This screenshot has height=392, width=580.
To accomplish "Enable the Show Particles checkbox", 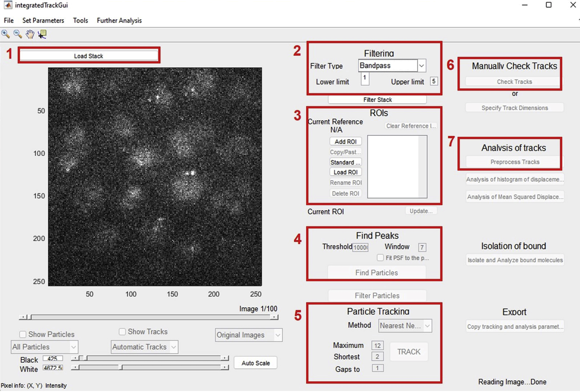I will point(23,334).
